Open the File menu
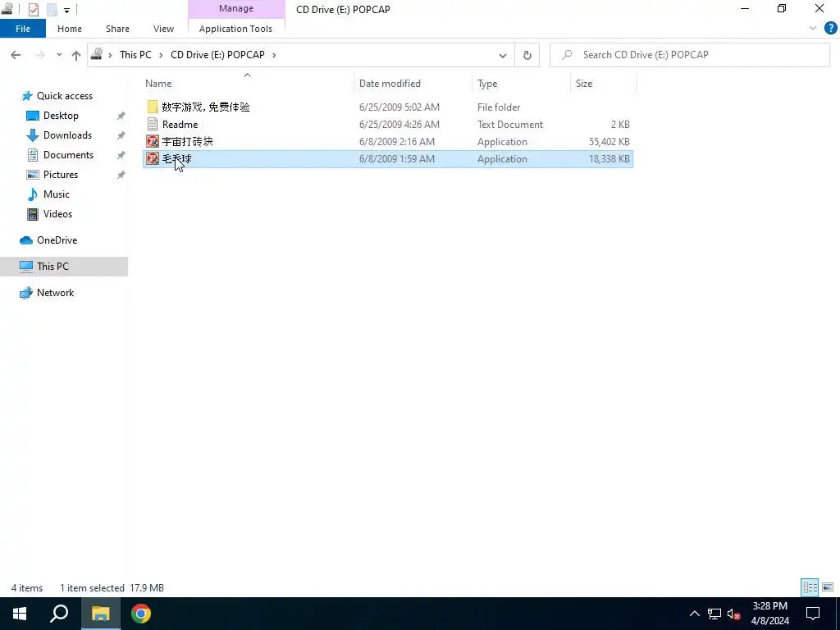 [23, 29]
